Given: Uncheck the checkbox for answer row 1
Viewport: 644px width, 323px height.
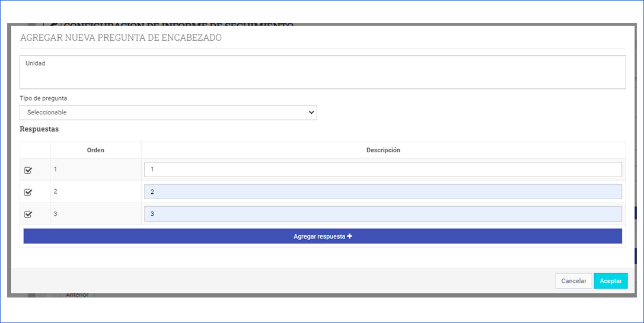Looking at the screenshot, I should [x=28, y=171].
